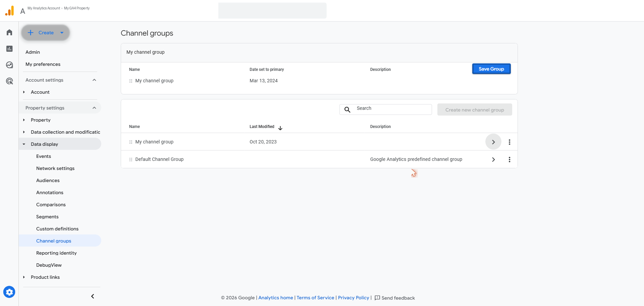
Task: Expand Data collection and modification
Action: [x=24, y=132]
